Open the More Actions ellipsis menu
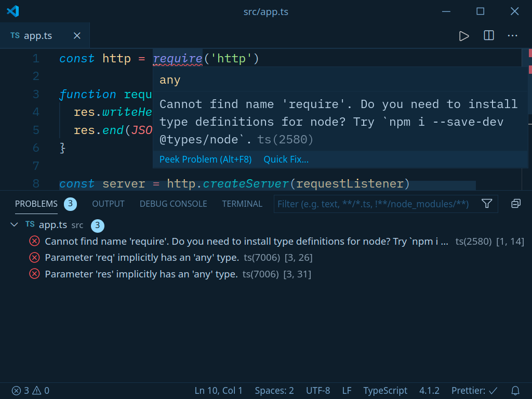This screenshot has height=399, width=532. [x=512, y=36]
